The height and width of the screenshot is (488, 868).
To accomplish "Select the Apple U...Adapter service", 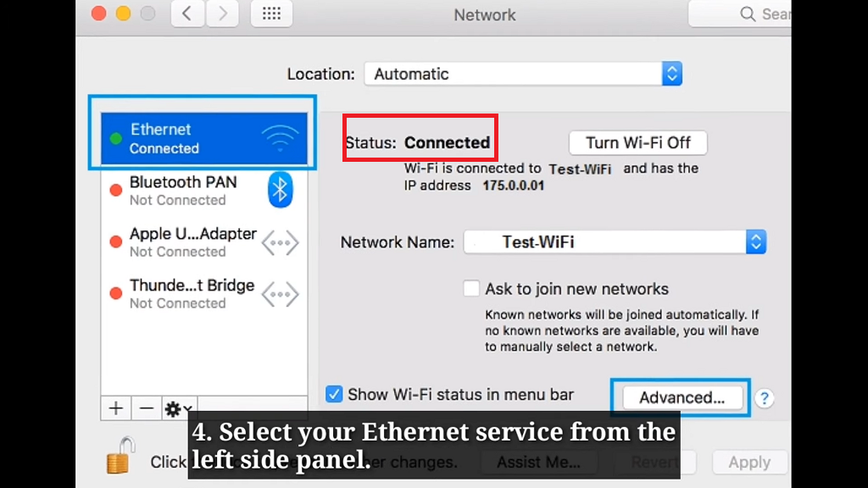I will (204, 241).
